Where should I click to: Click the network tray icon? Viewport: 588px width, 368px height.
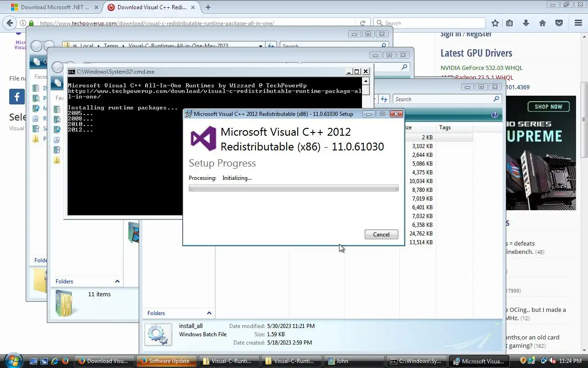[x=543, y=361]
